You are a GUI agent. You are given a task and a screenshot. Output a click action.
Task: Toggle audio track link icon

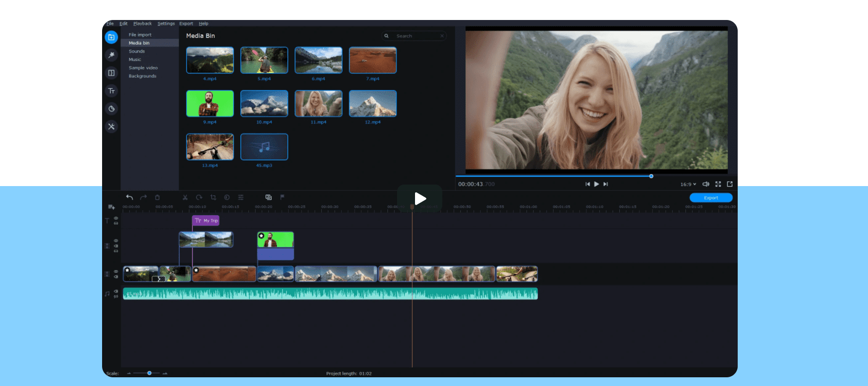116,296
